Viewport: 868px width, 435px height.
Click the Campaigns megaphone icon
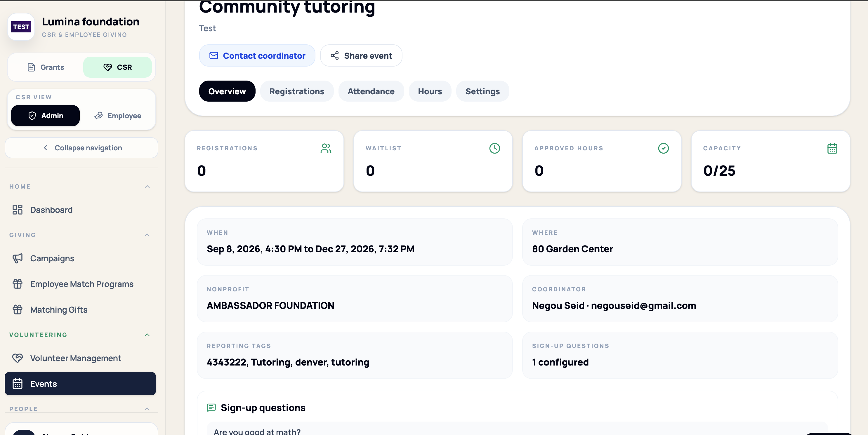coord(17,258)
